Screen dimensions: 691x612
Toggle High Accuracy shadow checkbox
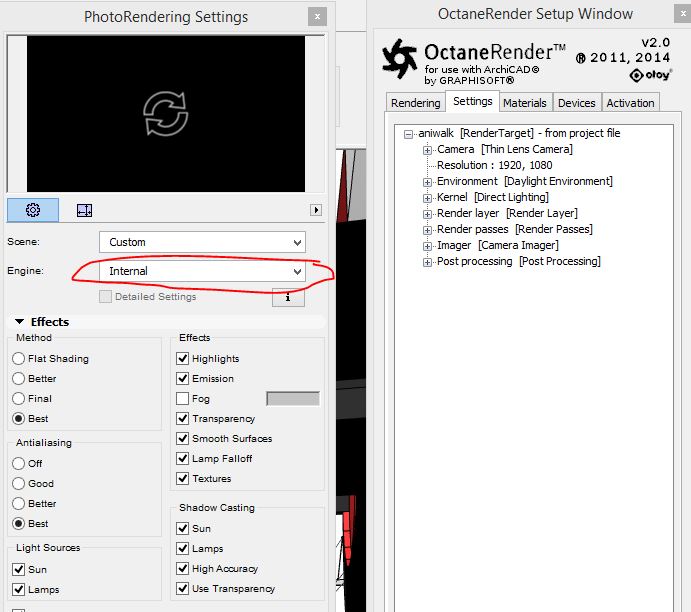pos(182,568)
